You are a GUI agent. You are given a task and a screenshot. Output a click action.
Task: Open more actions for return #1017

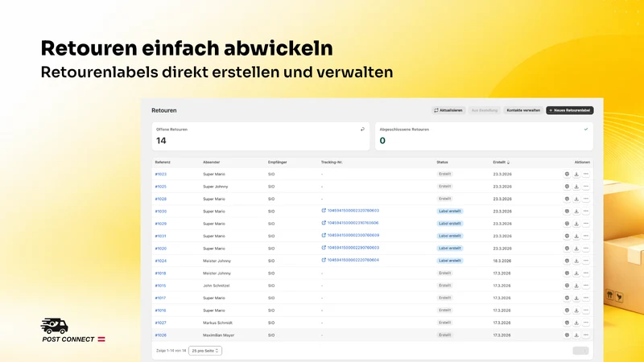[586, 298]
